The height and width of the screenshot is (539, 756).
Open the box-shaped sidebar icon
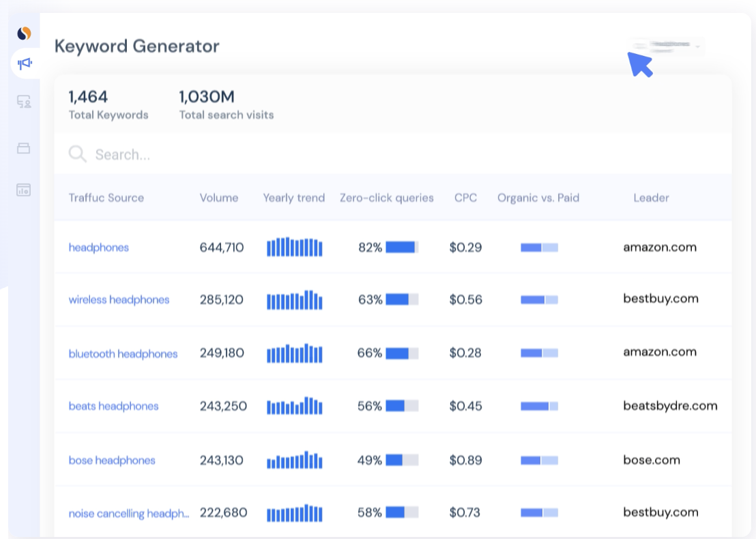pyautogui.click(x=24, y=148)
